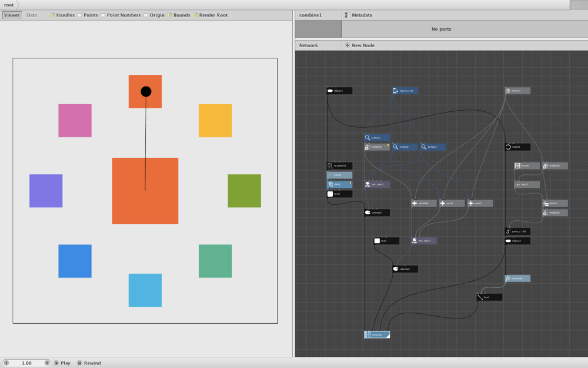Viewport: 588px width, 368px height.
Task: Decrease frame with left stepper arrow
Action: [6, 363]
